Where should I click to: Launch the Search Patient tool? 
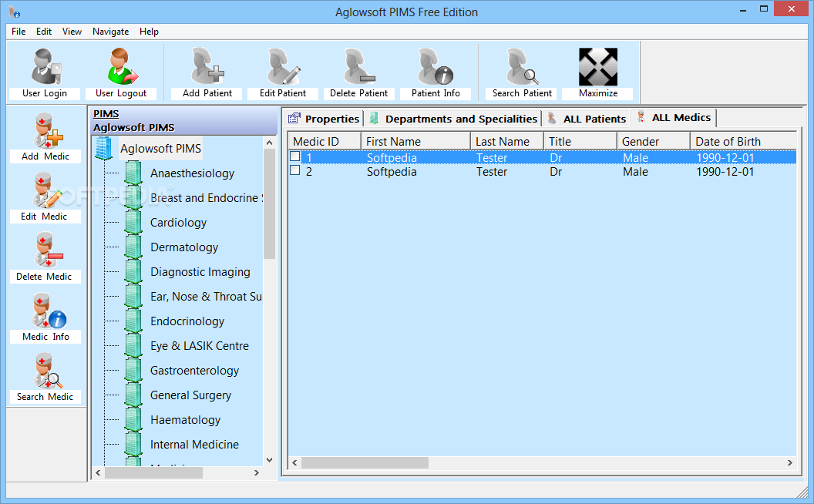point(523,66)
